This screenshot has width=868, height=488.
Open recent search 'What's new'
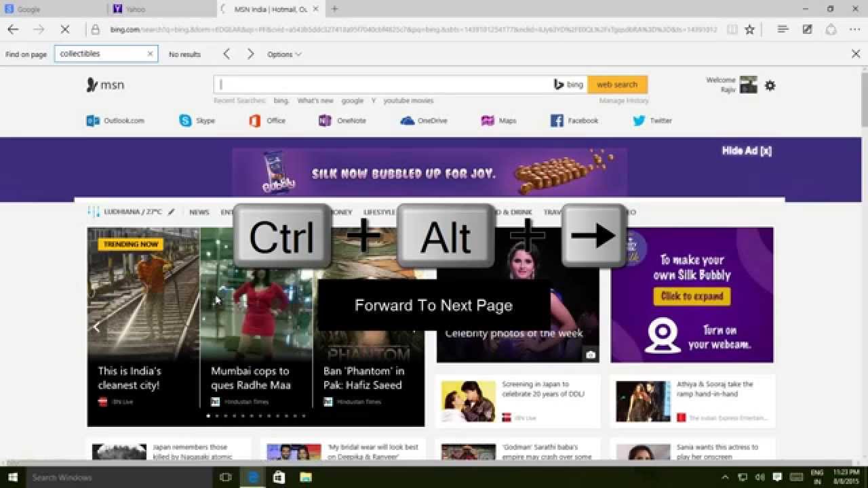(315, 100)
